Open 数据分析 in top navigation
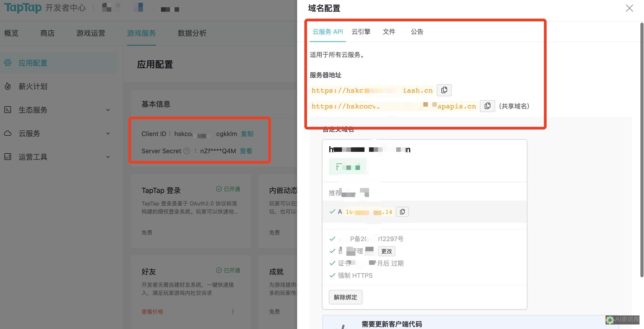Screen dimensions: 644x329 (192, 33)
